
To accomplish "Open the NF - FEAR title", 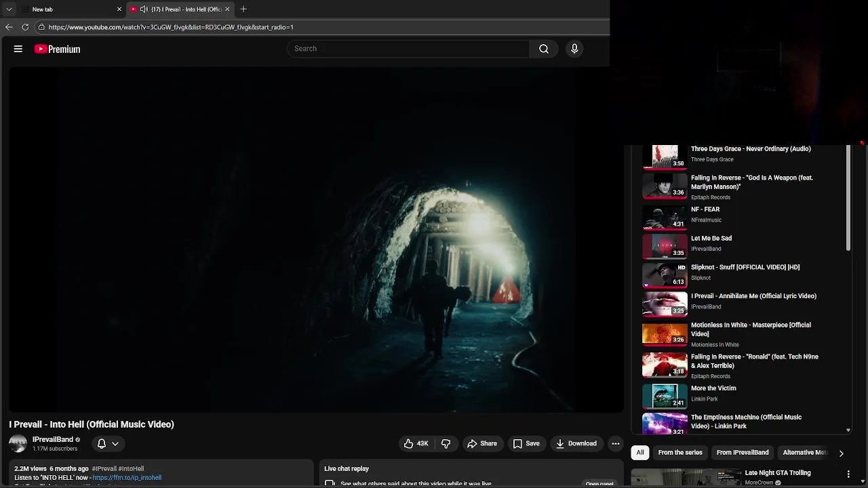I will (705, 209).
